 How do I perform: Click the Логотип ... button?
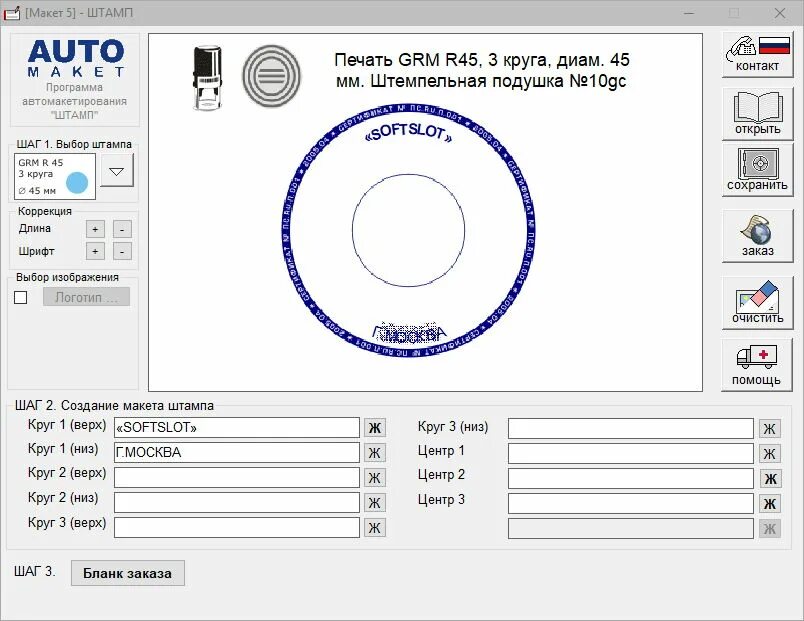coord(86,297)
